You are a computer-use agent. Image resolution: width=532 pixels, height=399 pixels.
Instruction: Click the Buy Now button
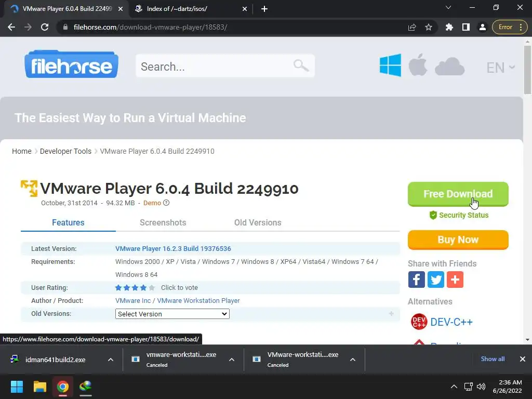458,240
